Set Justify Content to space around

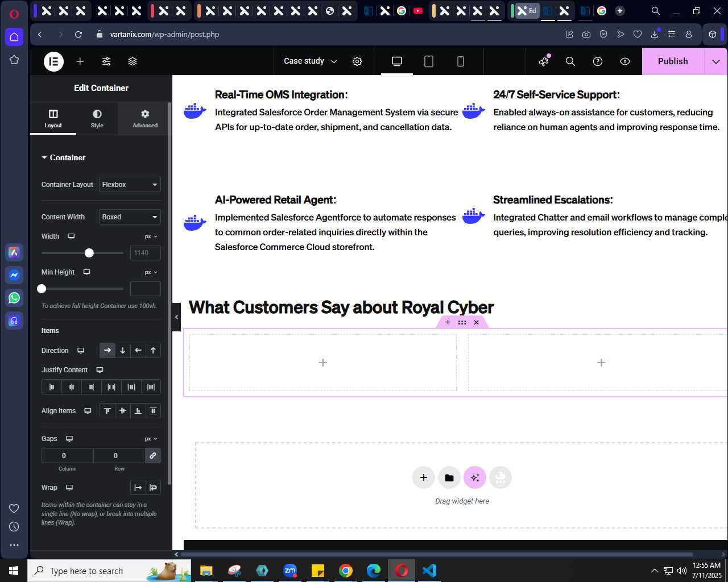pos(131,387)
